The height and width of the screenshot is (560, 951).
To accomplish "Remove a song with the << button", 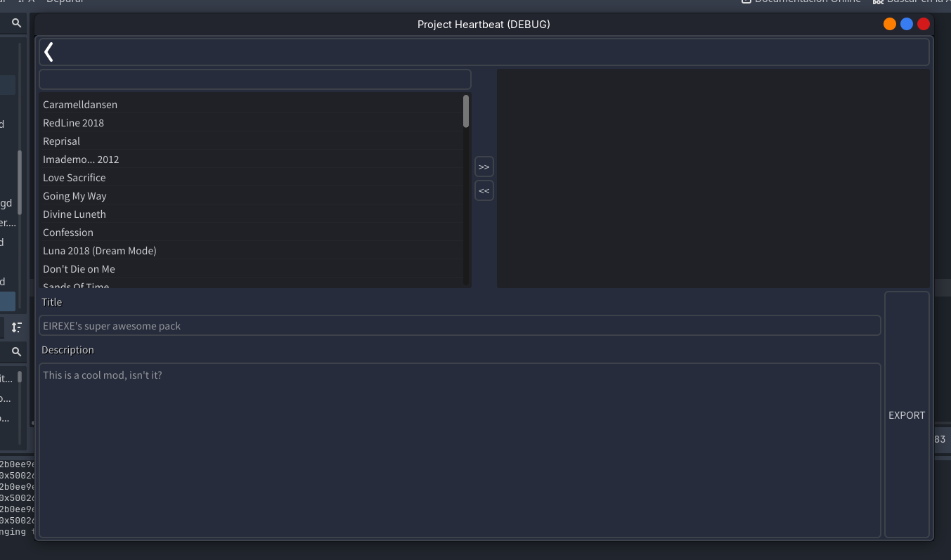I will click(x=484, y=190).
